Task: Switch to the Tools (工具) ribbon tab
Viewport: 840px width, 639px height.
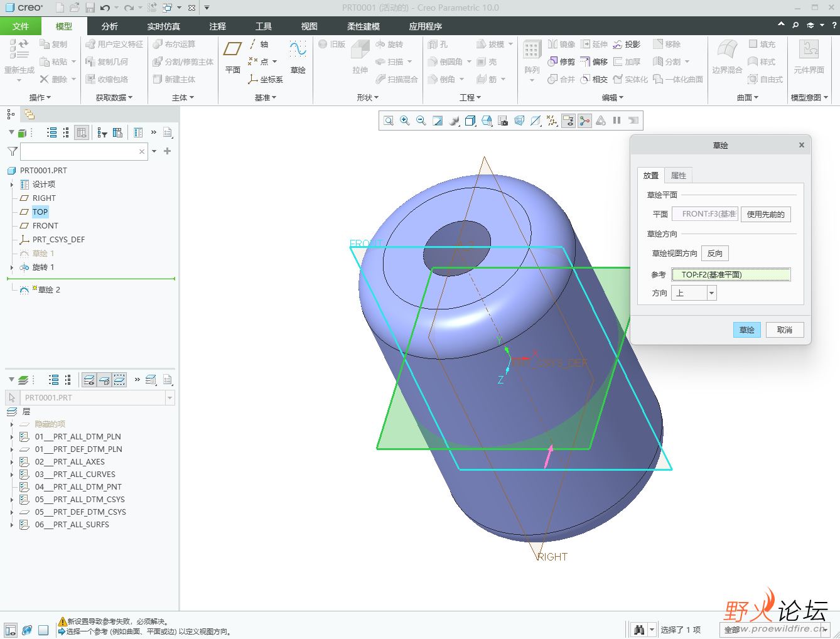Action: (264, 26)
